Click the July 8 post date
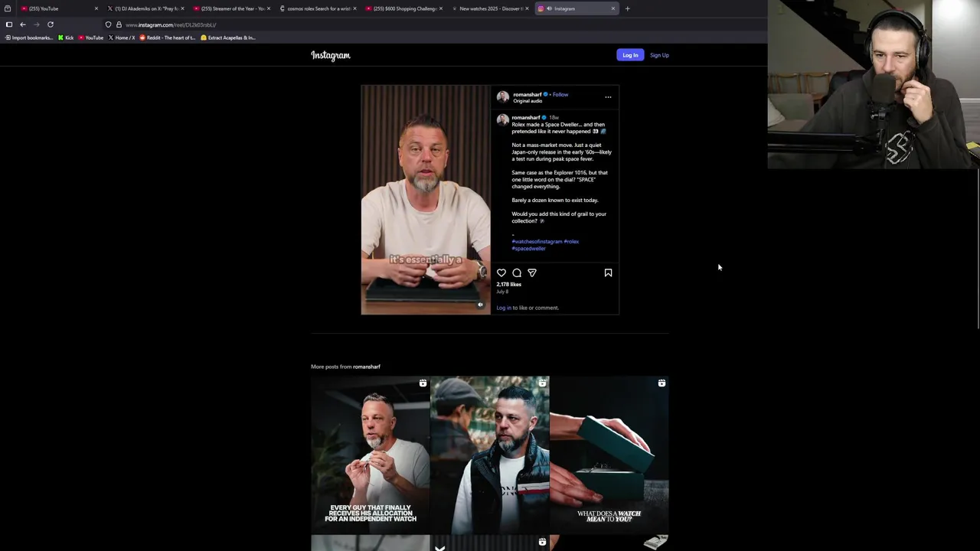980x551 pixels. point(502,292)
